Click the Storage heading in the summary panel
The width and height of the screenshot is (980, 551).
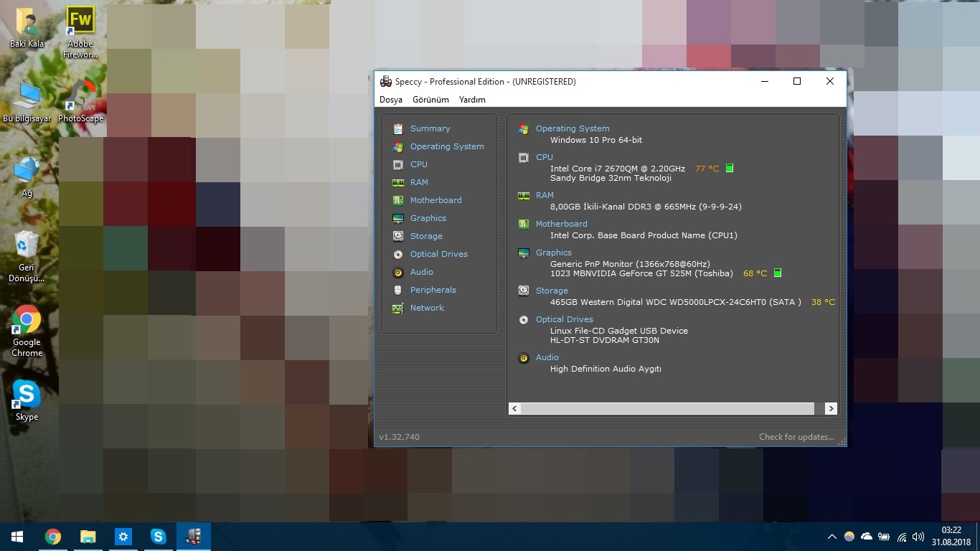[552, 291]
